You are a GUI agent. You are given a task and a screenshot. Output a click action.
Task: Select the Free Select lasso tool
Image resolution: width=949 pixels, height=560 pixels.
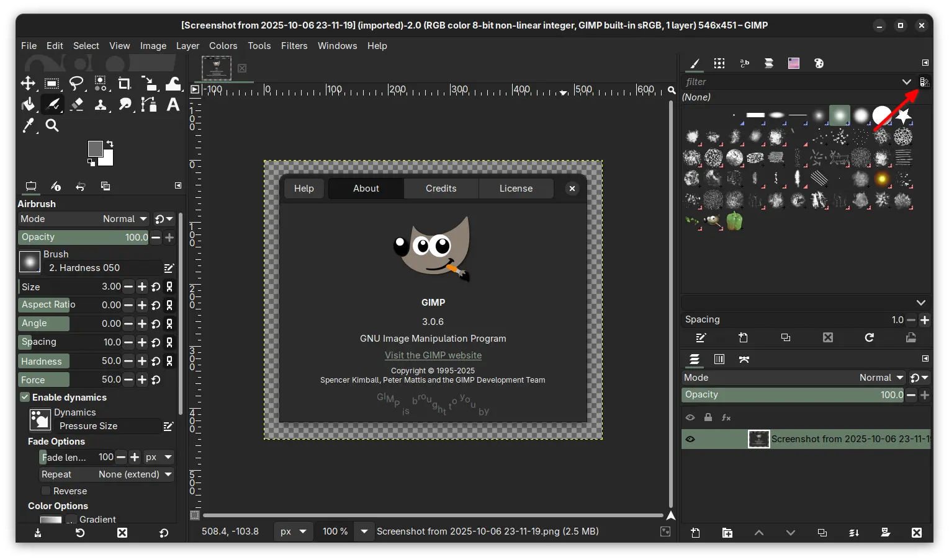76,84
